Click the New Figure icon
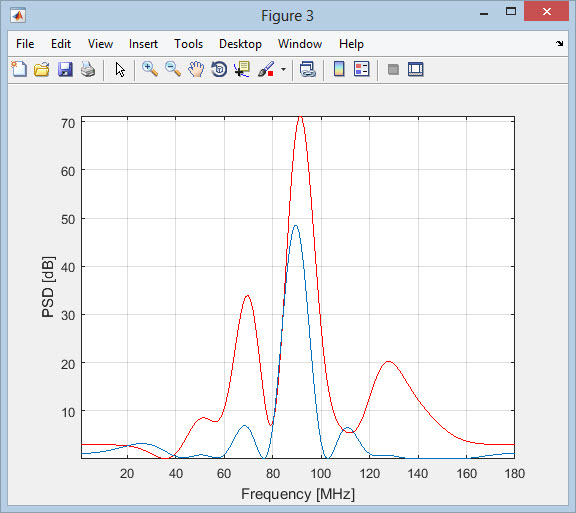This screenshot has height=513, width=576. pyautogui.click(x=19, y=69)
